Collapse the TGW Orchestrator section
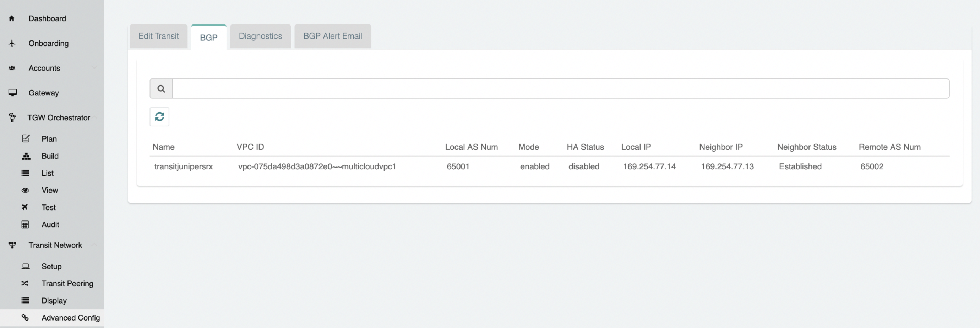This screenshot has width=980, height=328. coord(95,117)
